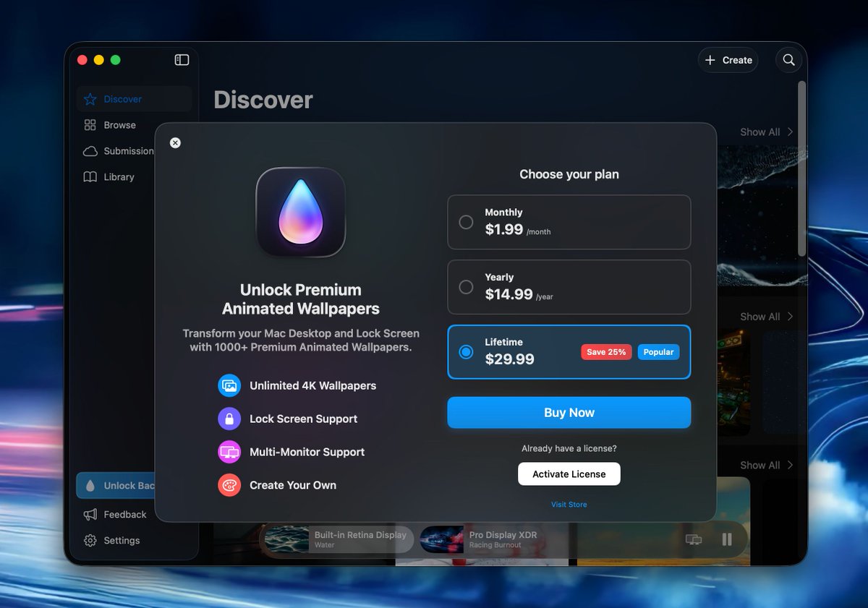This screenshot has height=608, width=868.
Task: Click the Unlock droplet icon in sidebar
Action: click(90, 486)
